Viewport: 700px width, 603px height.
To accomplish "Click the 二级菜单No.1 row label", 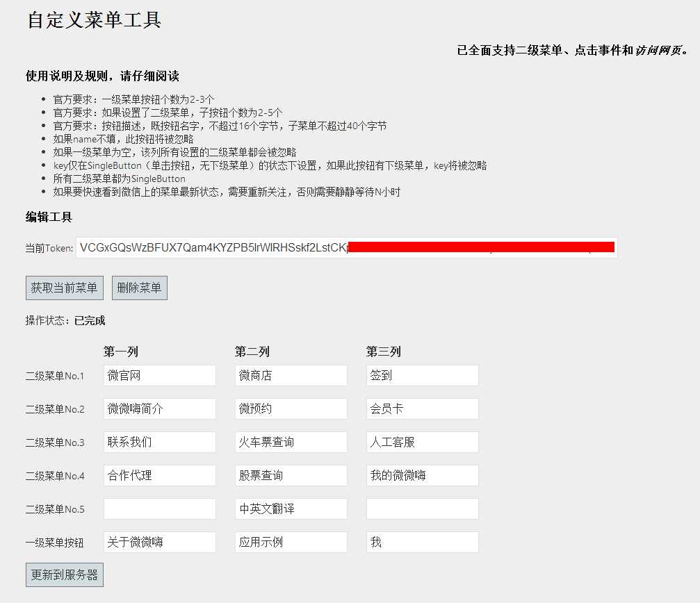I will (55, 376).
